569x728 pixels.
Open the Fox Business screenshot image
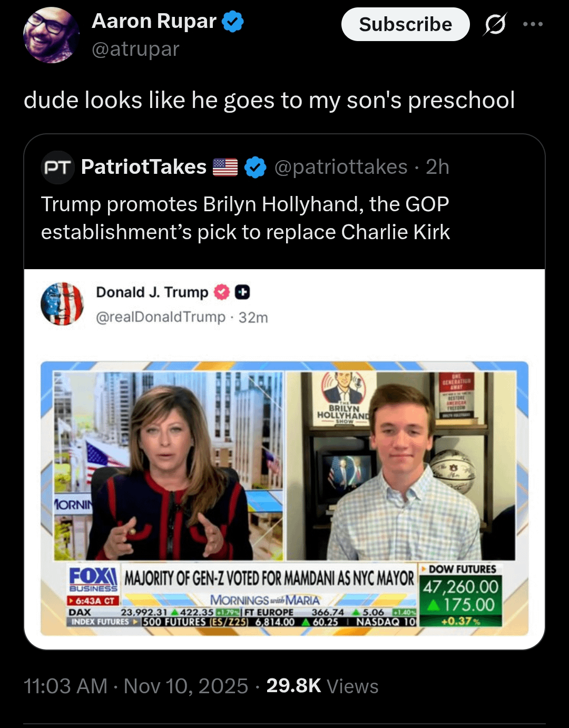coord(284,498)
